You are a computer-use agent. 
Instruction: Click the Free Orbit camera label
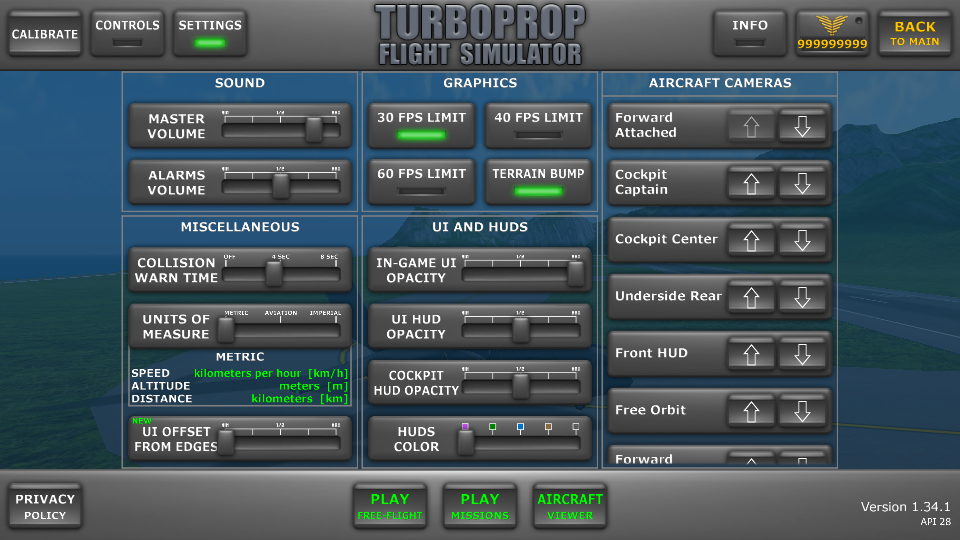pyautogui.click(x=650, y=410)
